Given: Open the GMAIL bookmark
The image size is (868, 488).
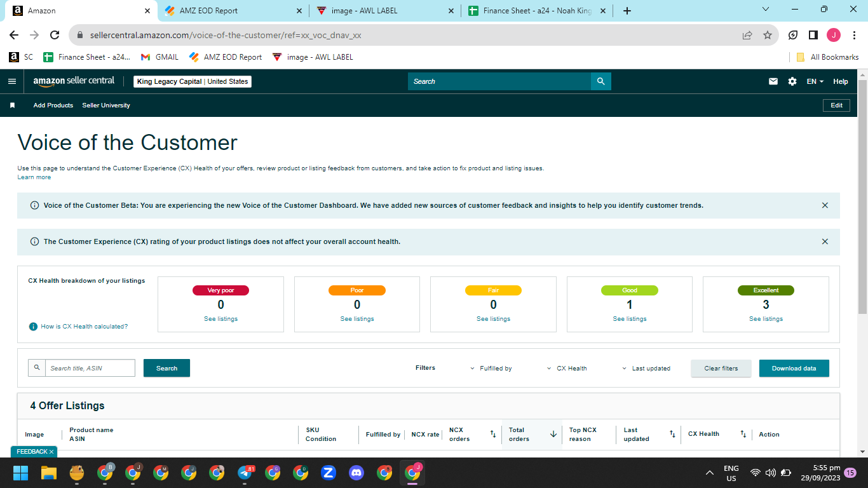Looking at the screenshot, I should pos(159,57).
